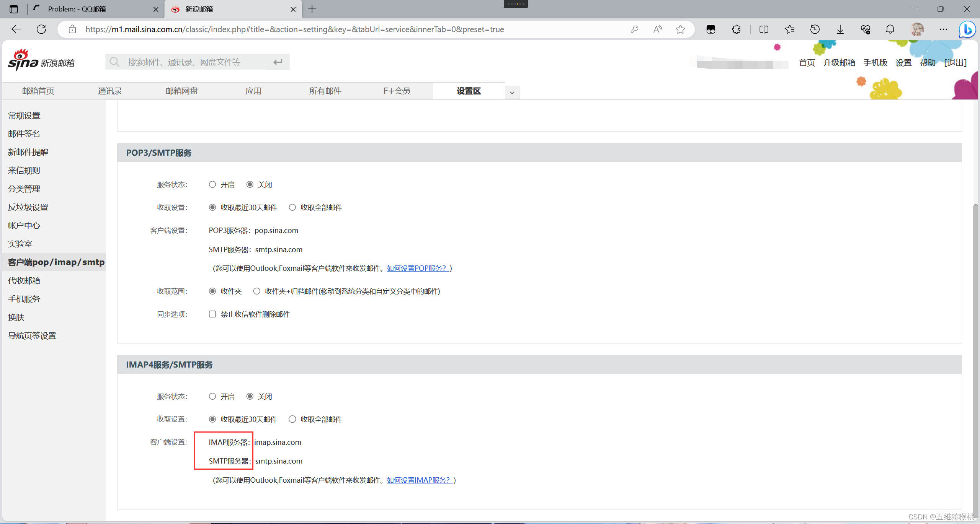Image resolution: width=980 pixels, height=524 pixels.
Task: Click the search magnifier icon
Action: (114, 62)
